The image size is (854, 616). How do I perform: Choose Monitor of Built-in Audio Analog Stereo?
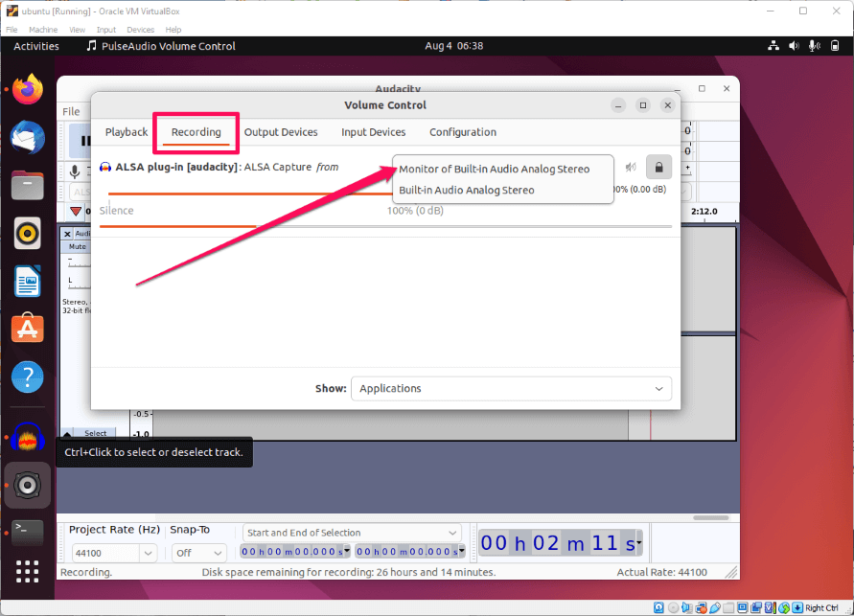click(x=494, y=170)
